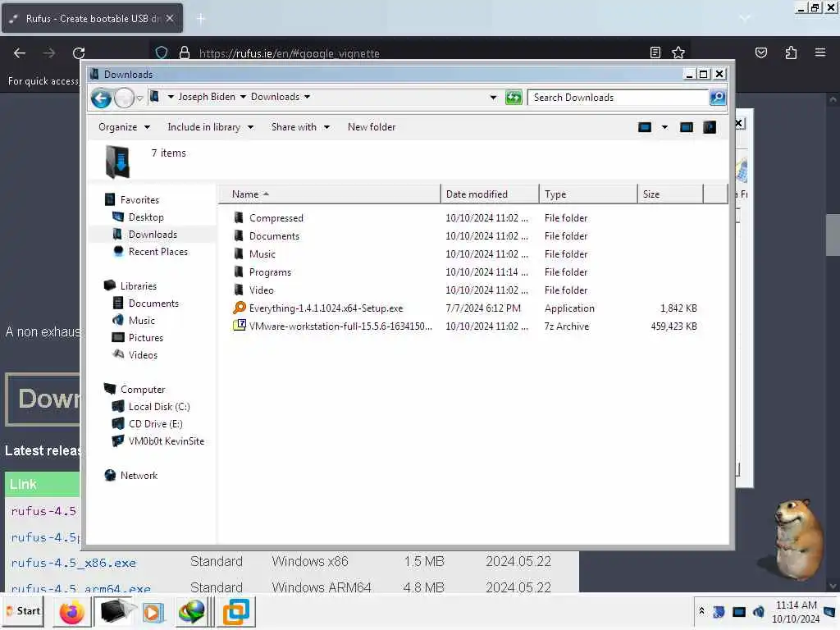The height and width of the screenshot is (630, 840).
Task: Click the Programs folder icon in file list
Action: (x=239, y=272)
